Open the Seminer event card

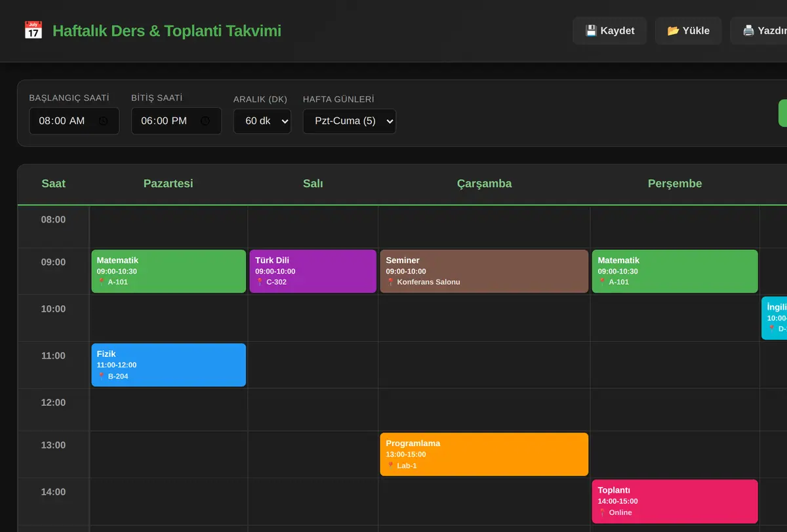(x=484, y=271)
